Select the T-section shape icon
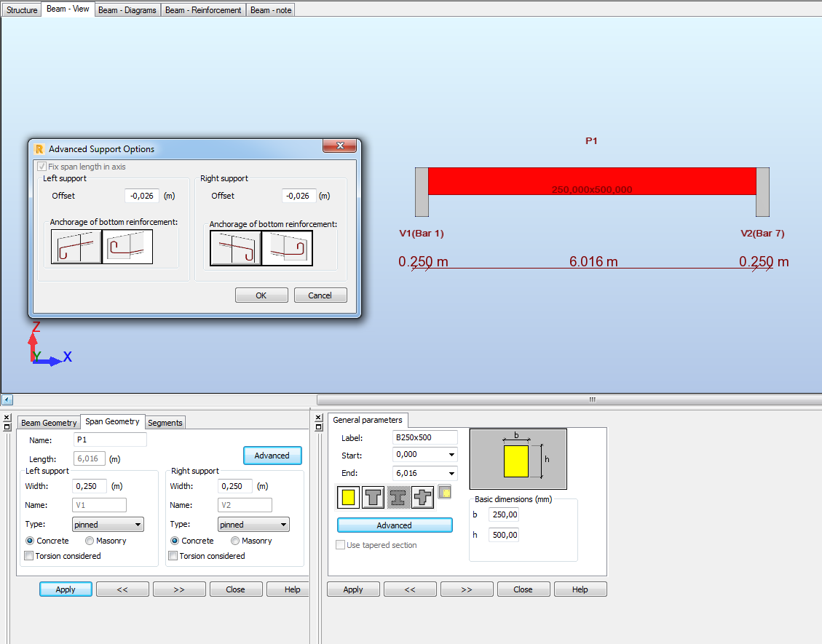Screen dimensions: 822x644 [x=373, y=496]
